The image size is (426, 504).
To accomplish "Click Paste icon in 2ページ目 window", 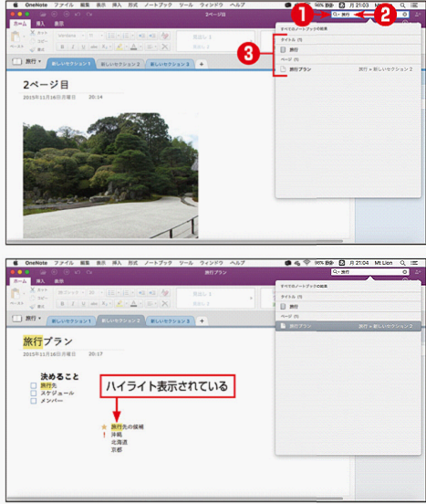I will pos(16,37).
